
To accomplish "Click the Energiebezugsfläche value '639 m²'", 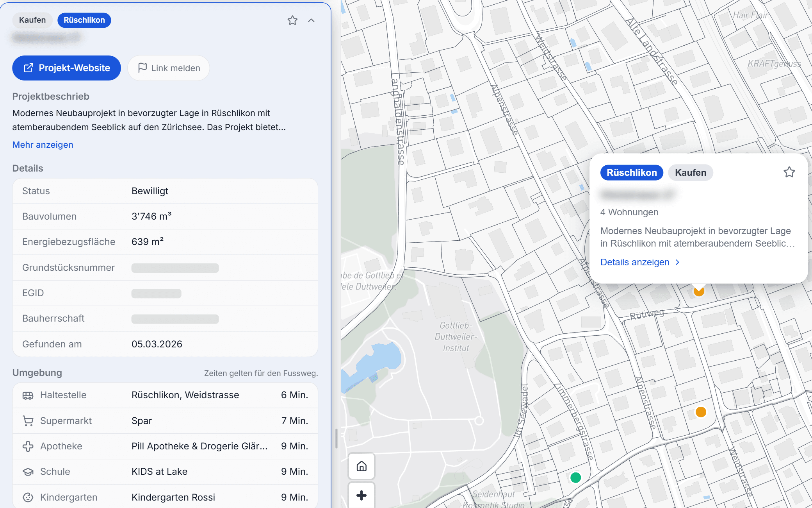I will point(148,241).
